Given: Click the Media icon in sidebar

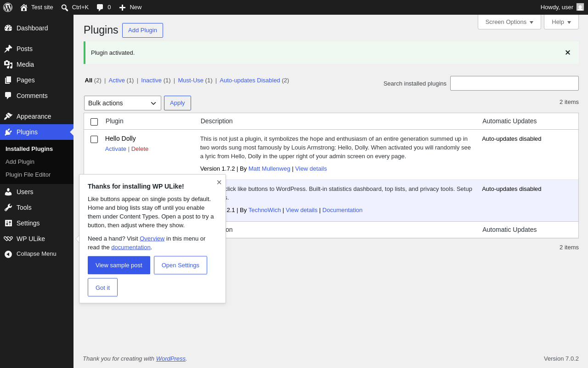Looking at the screenshot, I should click(x=8, y=64).
